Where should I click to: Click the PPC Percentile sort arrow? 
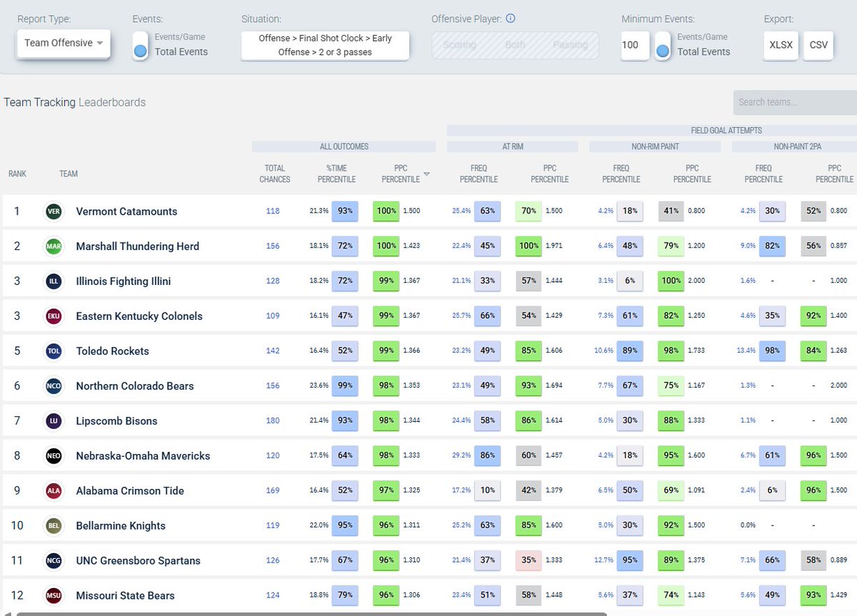[x=427, y=174]
